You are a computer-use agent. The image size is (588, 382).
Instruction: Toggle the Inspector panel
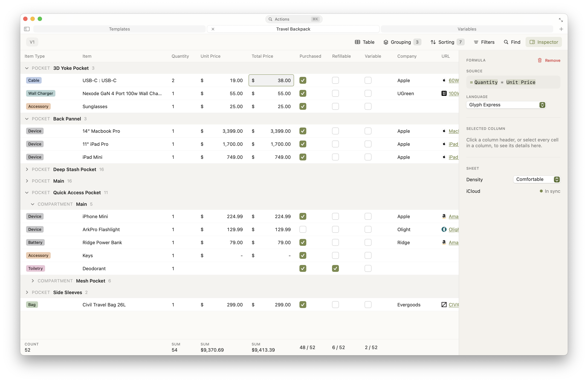[544, 42]
